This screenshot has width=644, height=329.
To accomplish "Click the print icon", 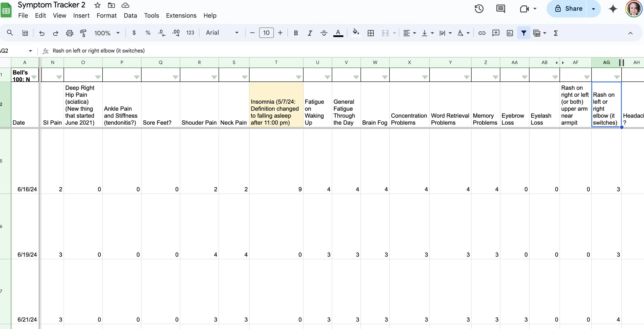I will point(69,33).
